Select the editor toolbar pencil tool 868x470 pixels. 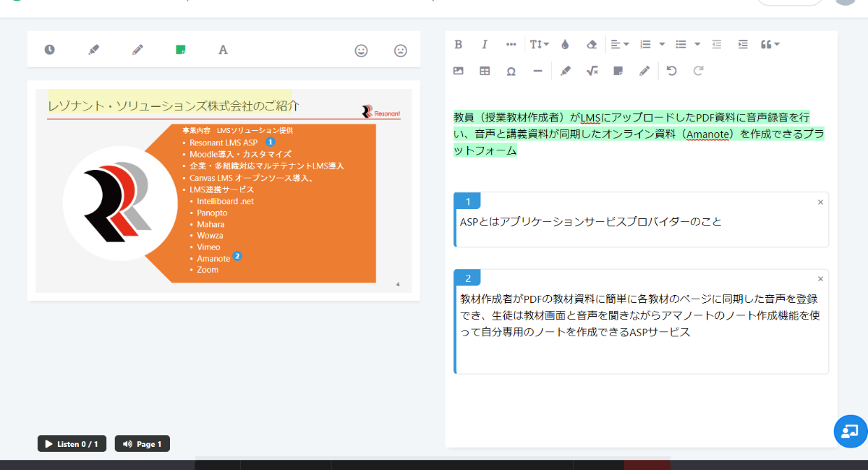click(644, 71)
